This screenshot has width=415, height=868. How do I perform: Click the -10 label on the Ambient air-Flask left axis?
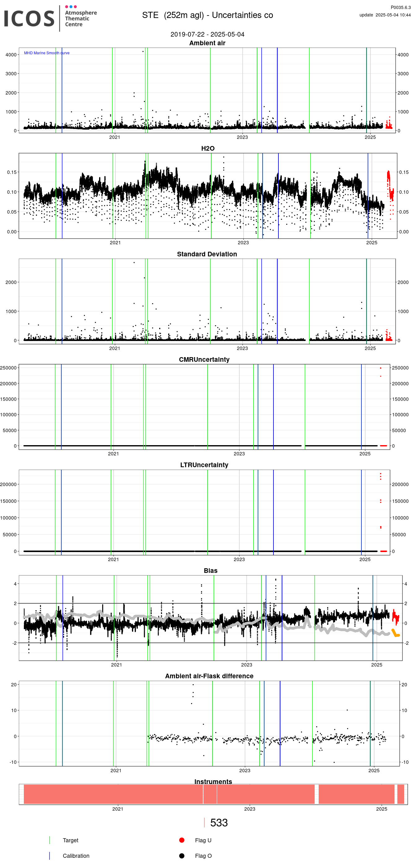coord(13,762)
